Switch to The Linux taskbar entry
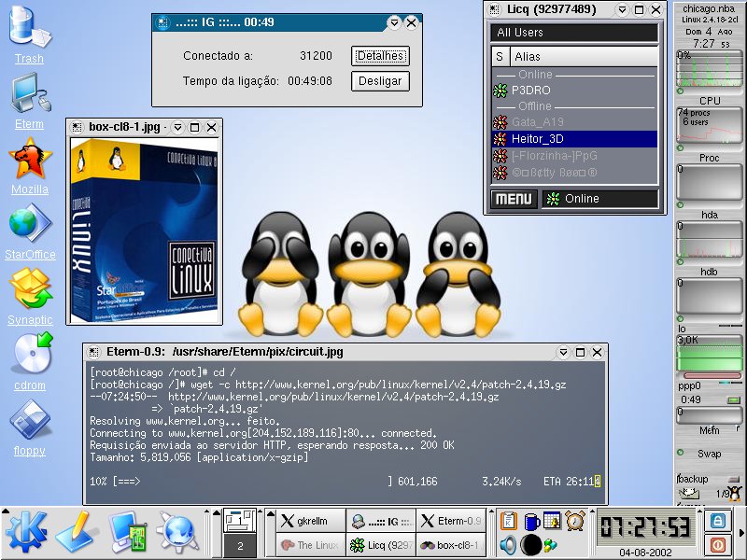Screen dimensions: 747x560 [311, 545]
